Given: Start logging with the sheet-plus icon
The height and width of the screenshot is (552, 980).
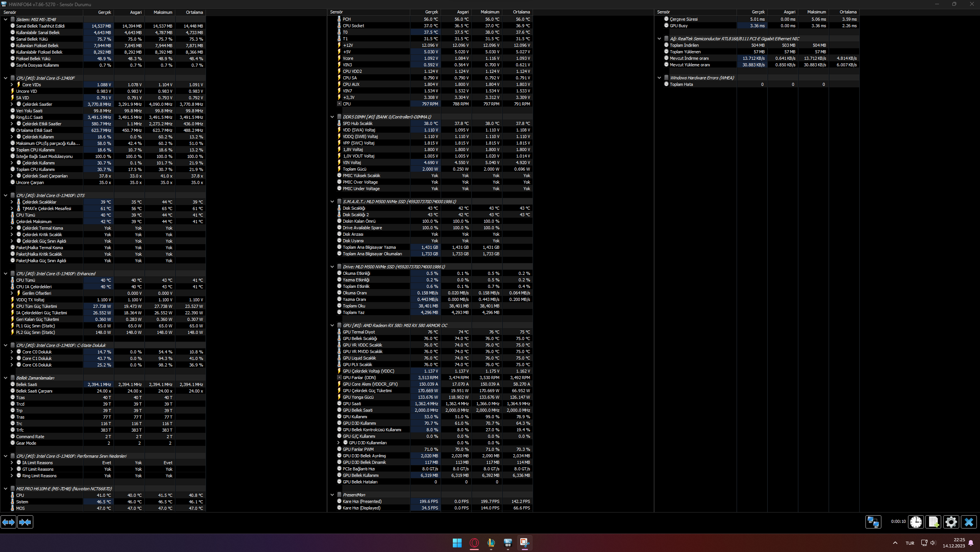Looking at the screenshot, I should (x=934, y=522).
